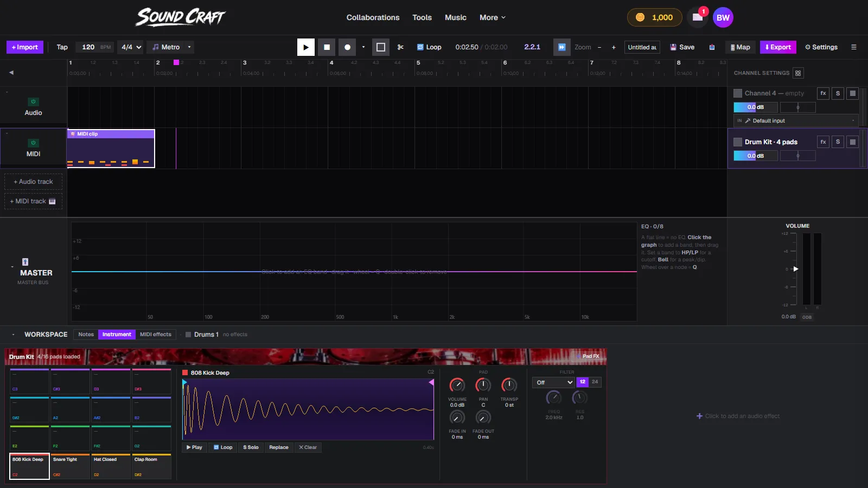Click the Import button

(x=25, y=47)
